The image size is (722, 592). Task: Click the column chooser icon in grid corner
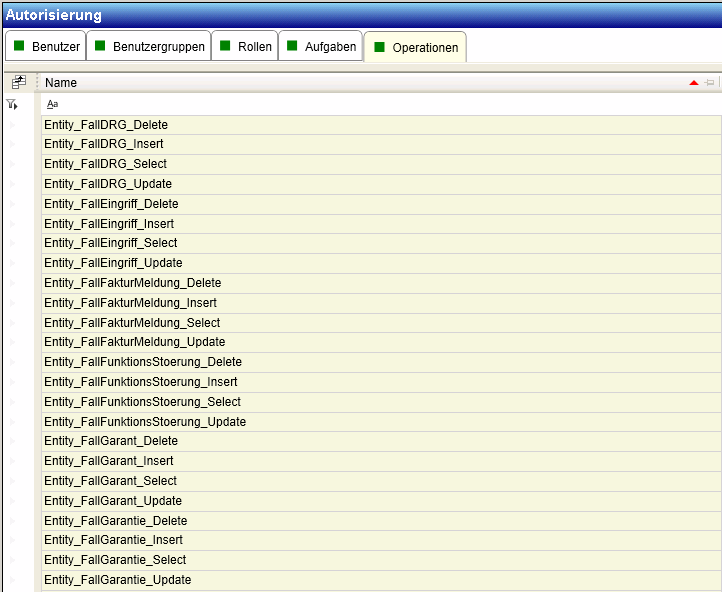pyautogui.click(x=18, y=82)
